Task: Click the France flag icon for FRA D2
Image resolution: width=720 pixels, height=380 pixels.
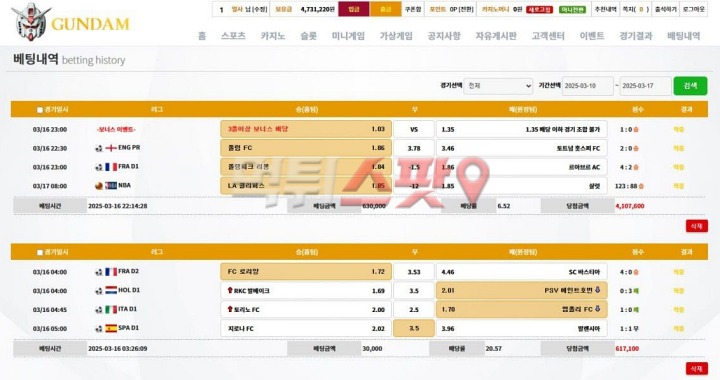Action: pos(111,272)
